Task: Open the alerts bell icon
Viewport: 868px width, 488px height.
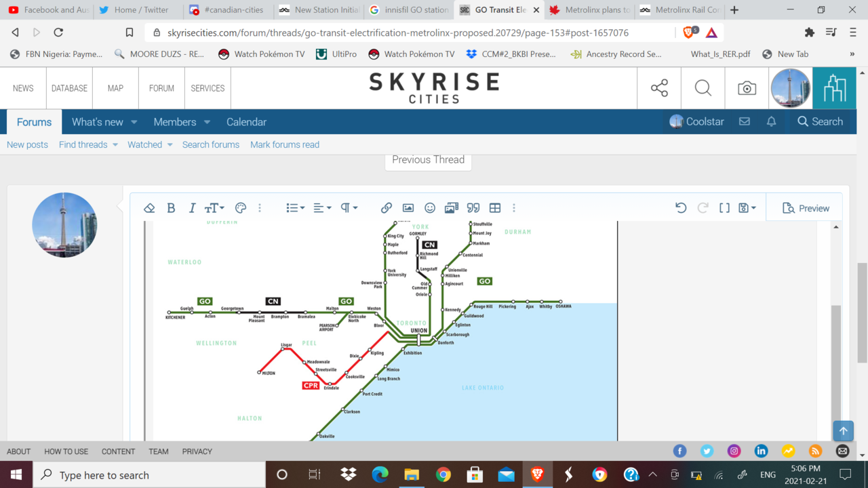Action: [771, 121]
